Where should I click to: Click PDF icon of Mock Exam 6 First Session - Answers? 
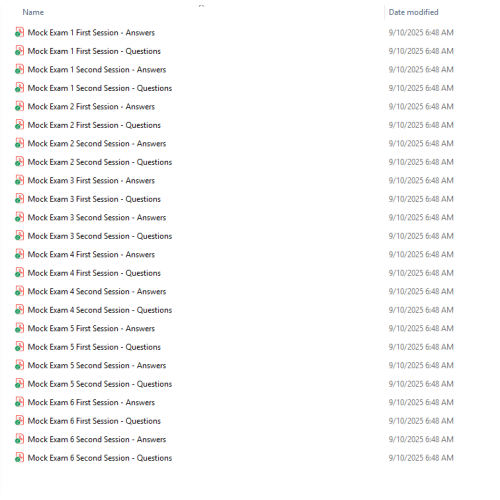19,402
